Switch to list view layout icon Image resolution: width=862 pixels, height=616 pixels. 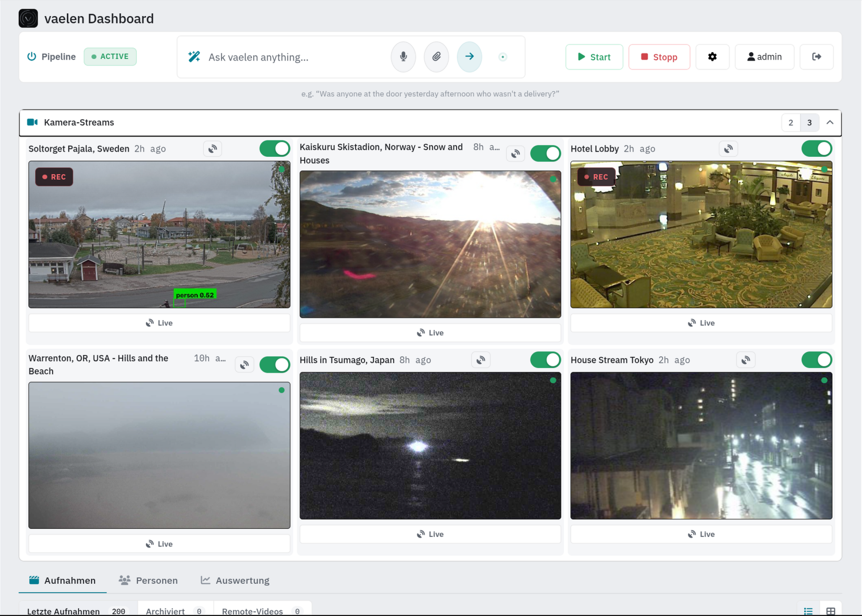pyautogui.click(x=808, y=611)
